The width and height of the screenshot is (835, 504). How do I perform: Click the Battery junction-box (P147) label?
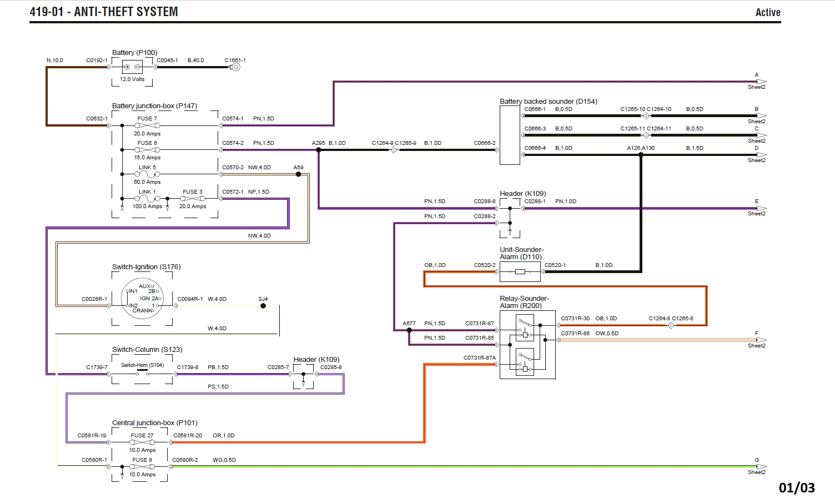pos(154,106)
